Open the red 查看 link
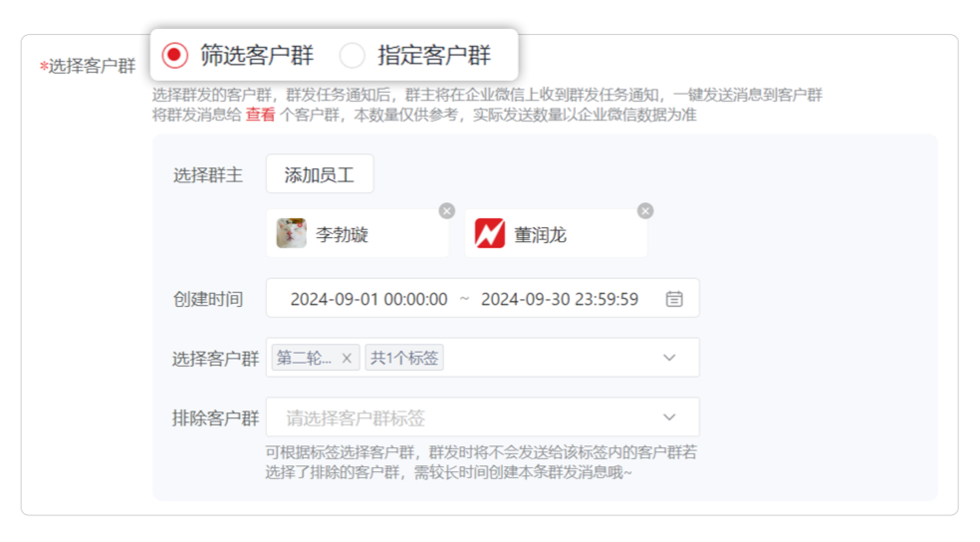This screenshot has width=980, height=542. coord(260,115)
